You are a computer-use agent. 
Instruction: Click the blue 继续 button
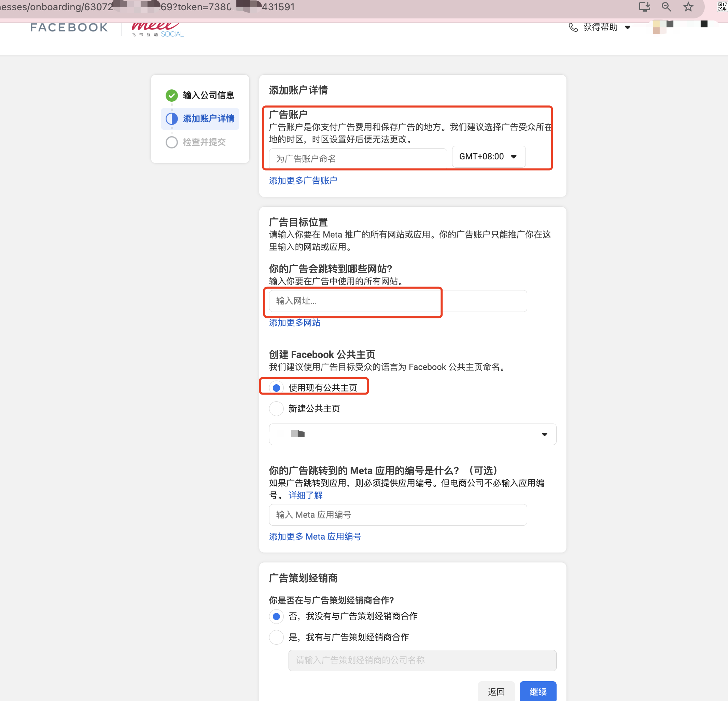click(x=538, y=692)
